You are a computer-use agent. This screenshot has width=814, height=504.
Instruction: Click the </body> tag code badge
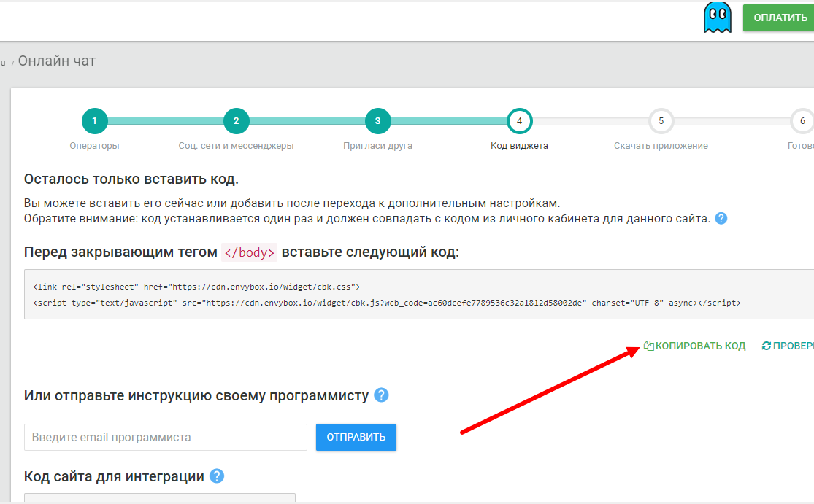point(249,252)
